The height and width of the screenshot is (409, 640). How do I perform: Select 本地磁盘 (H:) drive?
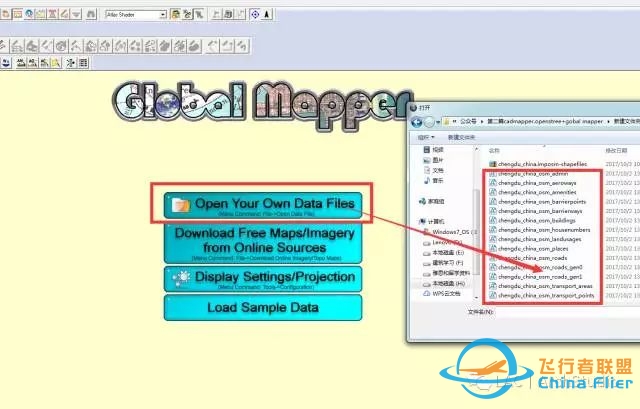pyautogui.click(x=444, y=283)
